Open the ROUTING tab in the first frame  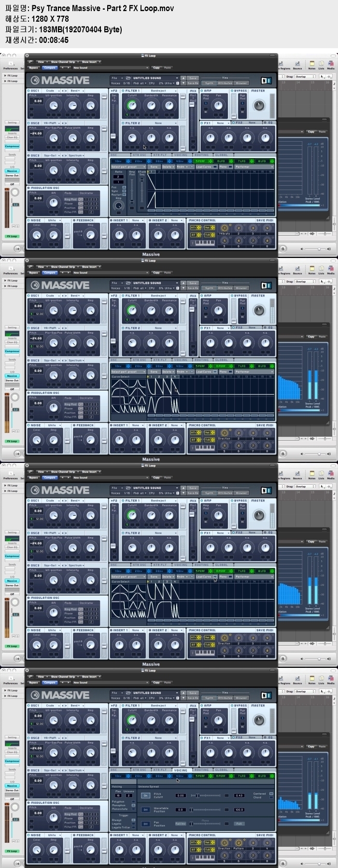(x=202, y=155)
